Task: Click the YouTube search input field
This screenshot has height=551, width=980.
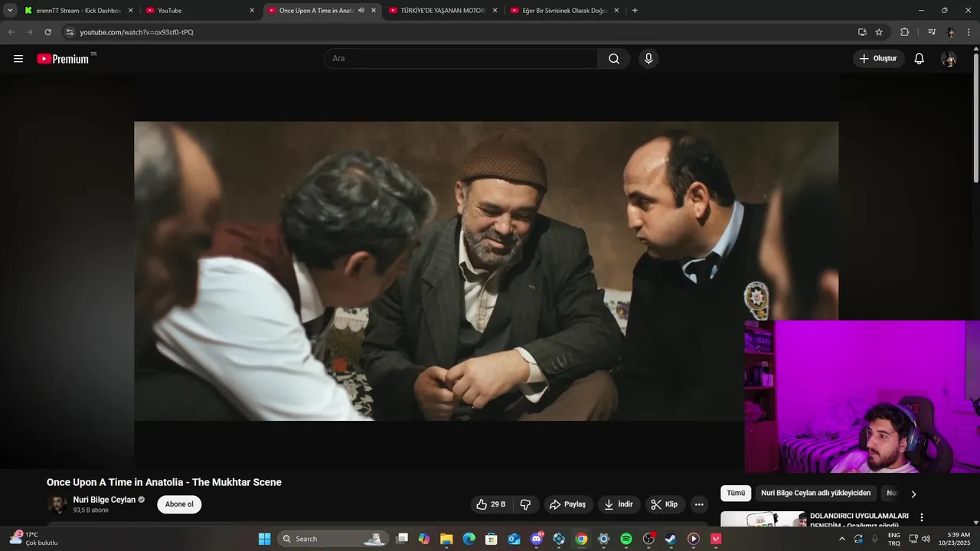Action: (x=462, y=59)
